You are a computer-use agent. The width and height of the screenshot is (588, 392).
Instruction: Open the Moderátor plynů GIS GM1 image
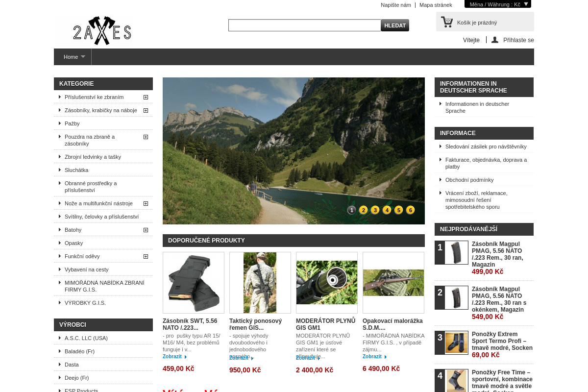click(327, 283)
